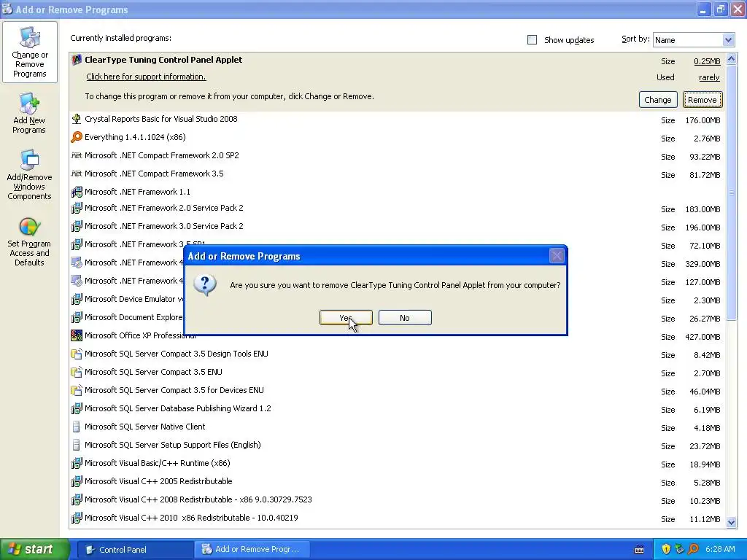Click the Everything 1.4.1.1024 search icon
747x560 pixels.
(x=76, y=137)
